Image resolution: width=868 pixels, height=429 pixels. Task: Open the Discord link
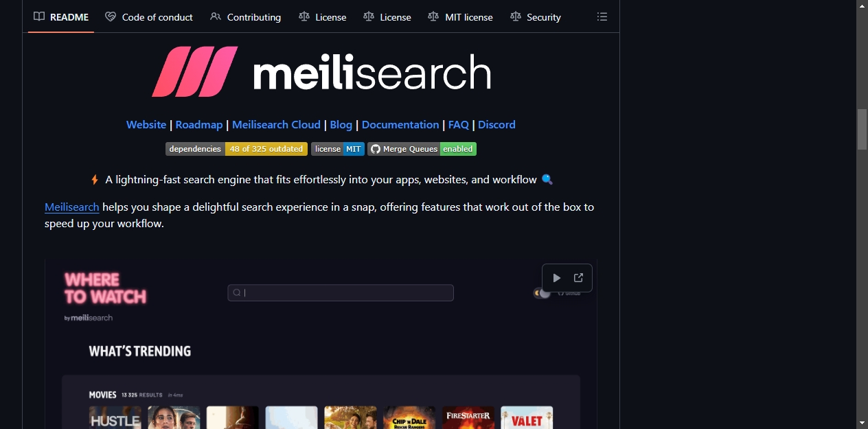coord(496,125)
